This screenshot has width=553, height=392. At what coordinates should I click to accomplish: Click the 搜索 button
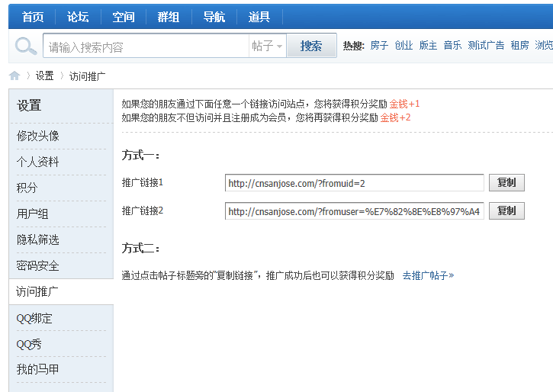311,46
